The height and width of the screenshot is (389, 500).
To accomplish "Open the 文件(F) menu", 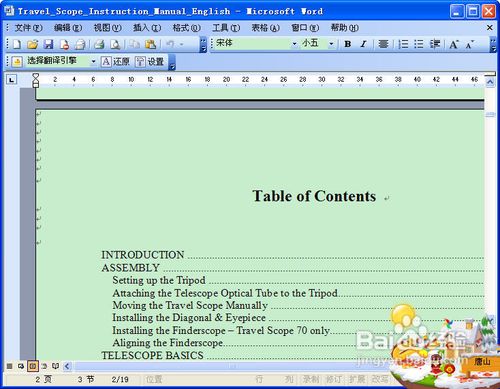I will coord(28,28).
